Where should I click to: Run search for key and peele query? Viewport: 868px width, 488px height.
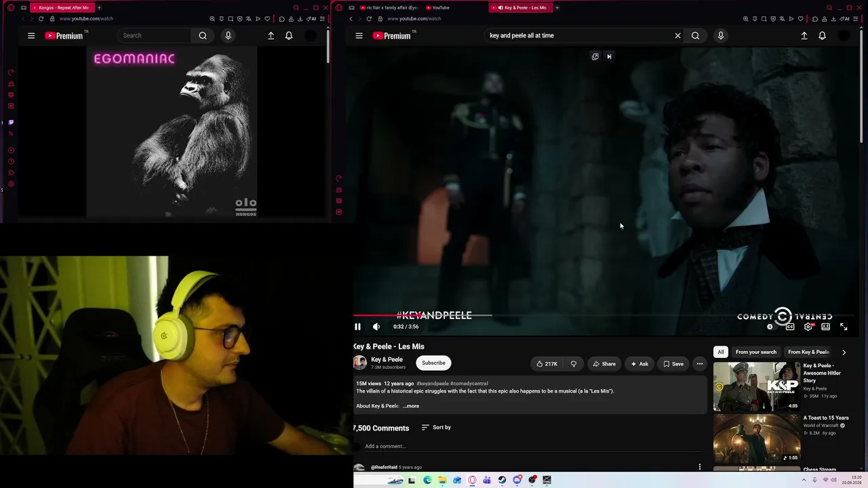click(695, 35)
